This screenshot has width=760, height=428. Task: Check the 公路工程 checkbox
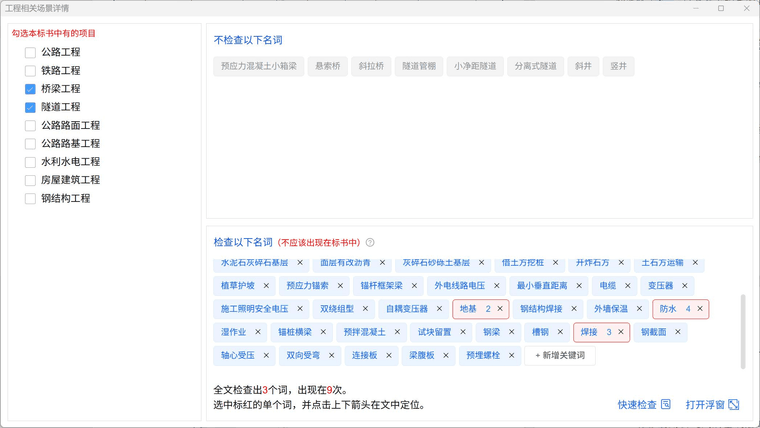point(30,52)
